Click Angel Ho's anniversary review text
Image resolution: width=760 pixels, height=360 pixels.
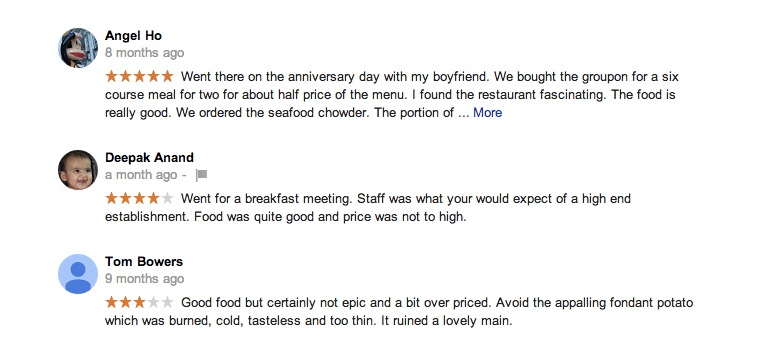tap(390, 95)
